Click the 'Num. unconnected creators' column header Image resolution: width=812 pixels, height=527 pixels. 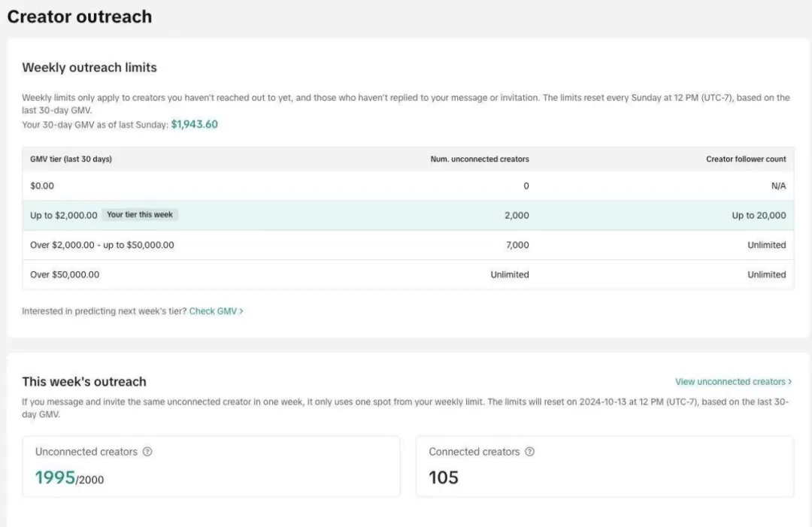click(x=480, y=159)
